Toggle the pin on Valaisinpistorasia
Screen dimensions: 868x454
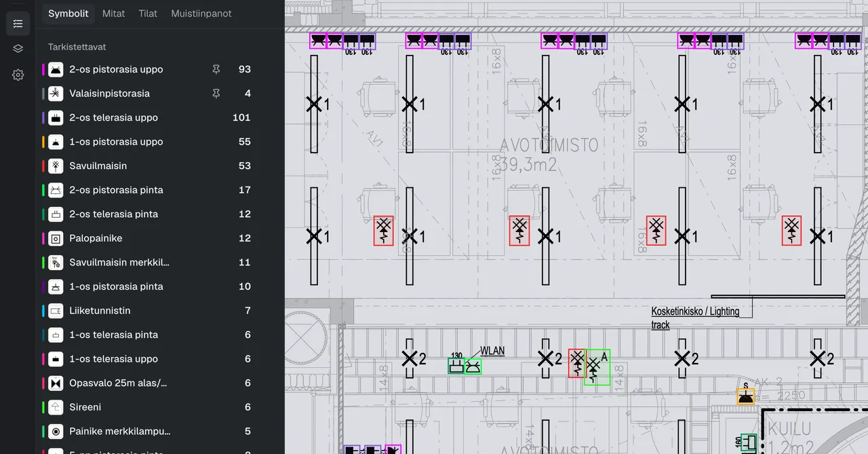click(x=216, y=94)
